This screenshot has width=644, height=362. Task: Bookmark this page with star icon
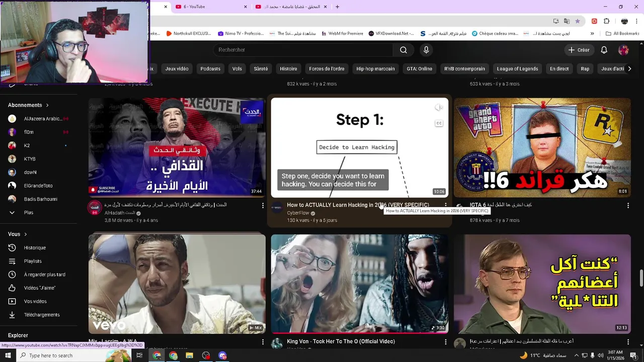click(x=578, y=21)
